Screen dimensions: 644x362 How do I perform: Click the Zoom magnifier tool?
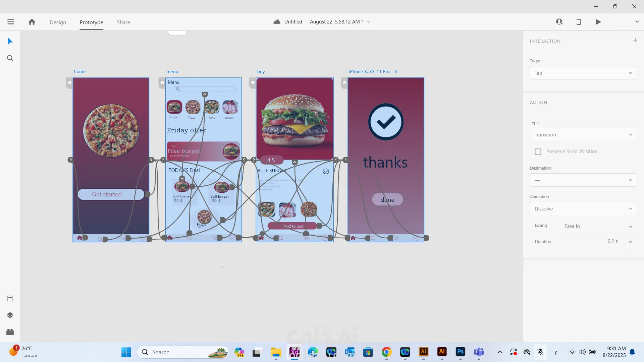coord(10,58)
